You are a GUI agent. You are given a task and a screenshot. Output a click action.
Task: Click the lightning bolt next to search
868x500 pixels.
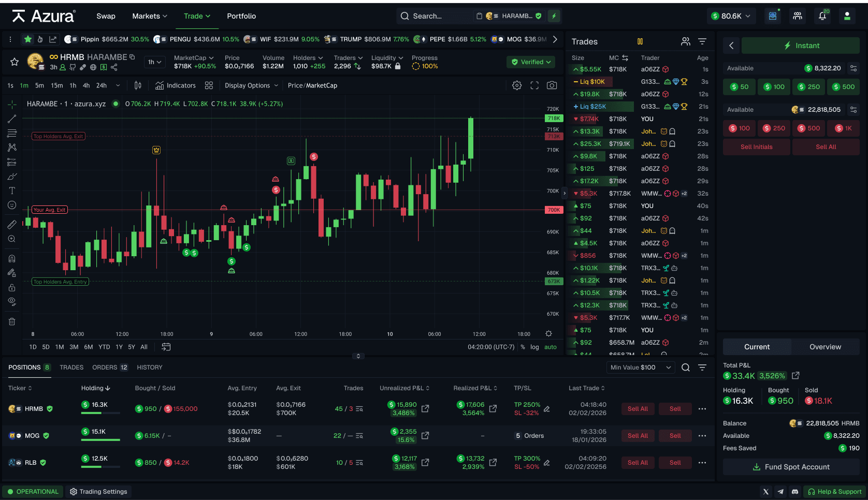(x=554, y=16)
